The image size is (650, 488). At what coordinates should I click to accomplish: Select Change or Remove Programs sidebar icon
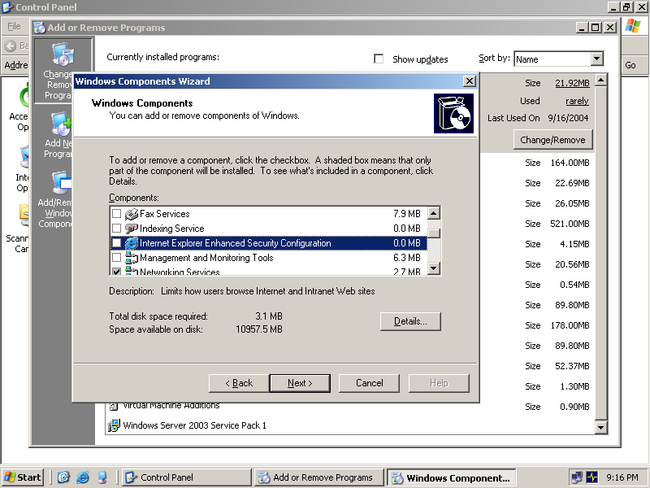[63, 55]
